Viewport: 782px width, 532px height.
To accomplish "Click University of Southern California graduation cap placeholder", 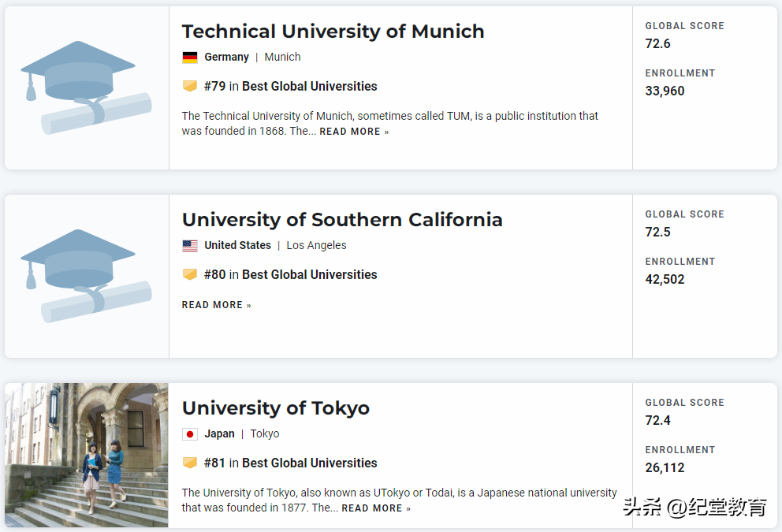I will (x=86, y=276).
